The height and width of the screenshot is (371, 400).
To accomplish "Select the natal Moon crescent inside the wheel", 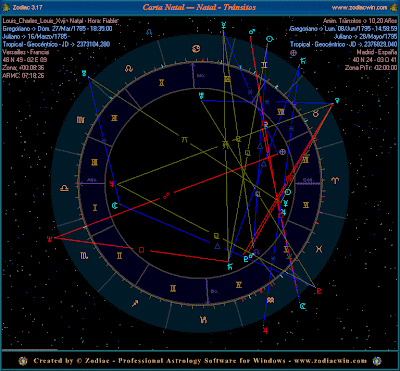I will pos(115,206).
